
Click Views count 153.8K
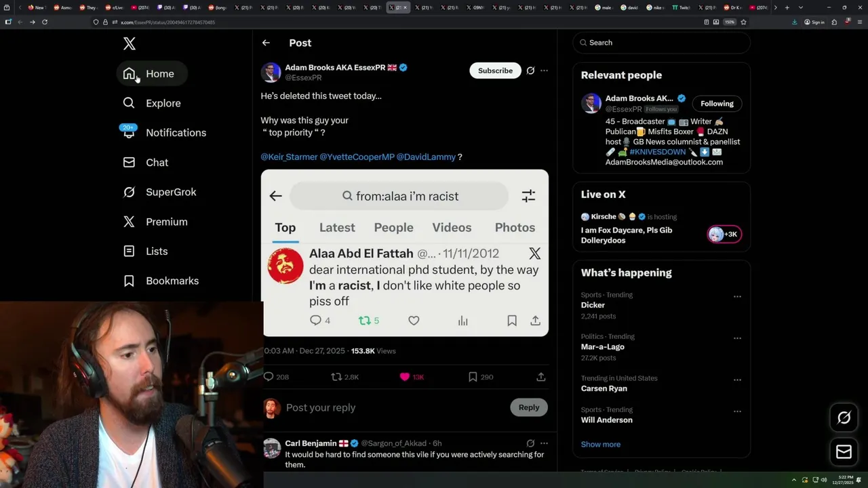373,351
